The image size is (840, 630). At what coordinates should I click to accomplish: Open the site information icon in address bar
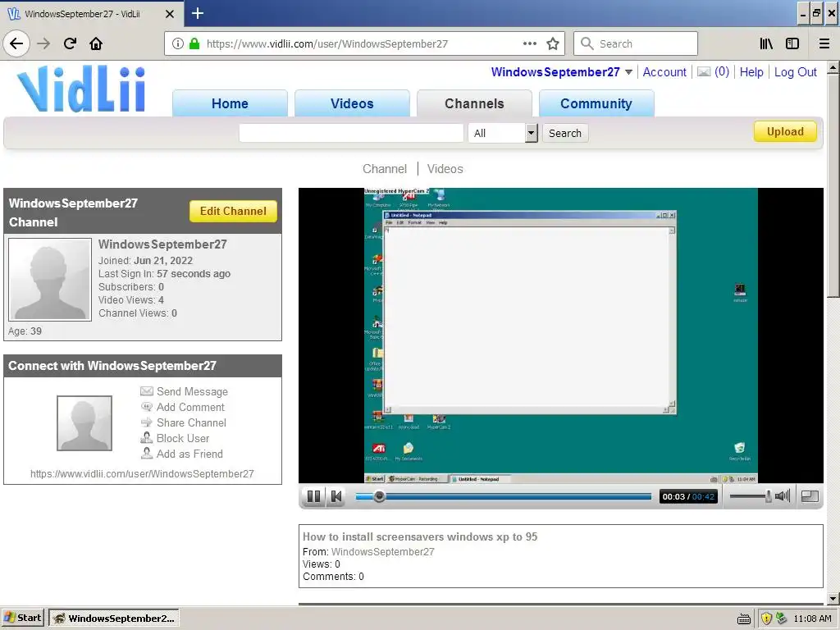coord(178,43)
